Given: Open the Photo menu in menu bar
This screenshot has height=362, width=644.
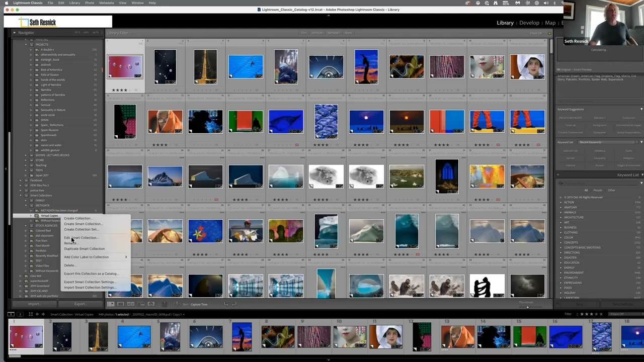Looking at the screenshot, I should (90, 3).
